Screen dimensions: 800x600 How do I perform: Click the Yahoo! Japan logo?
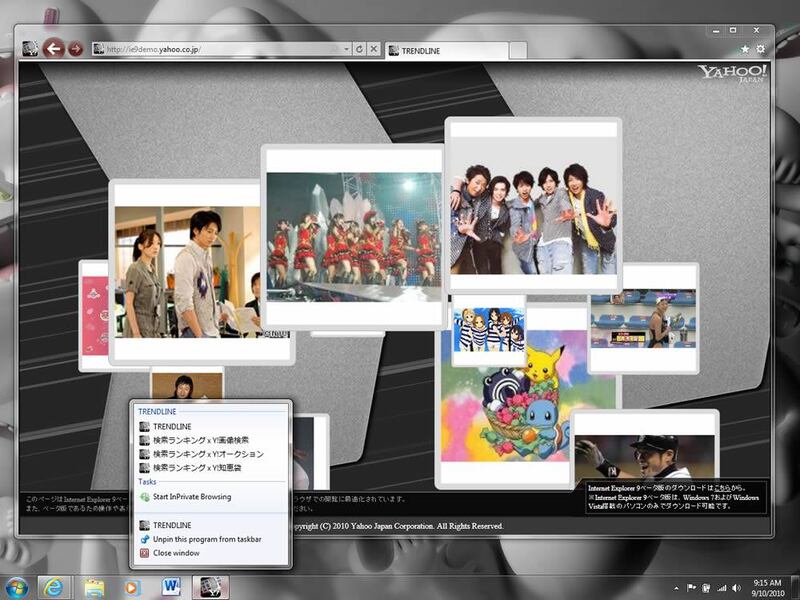point(733,74)
